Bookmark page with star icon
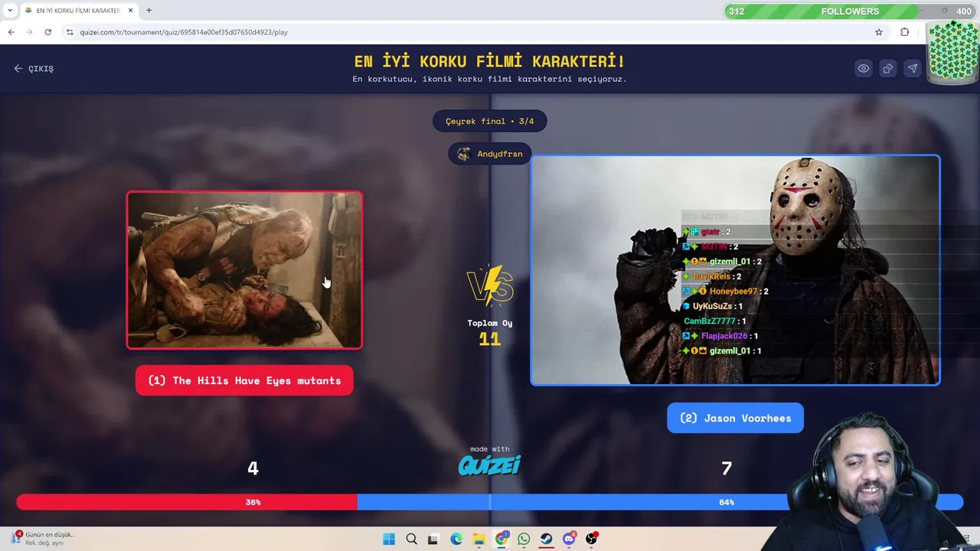 tap(879, 32)
